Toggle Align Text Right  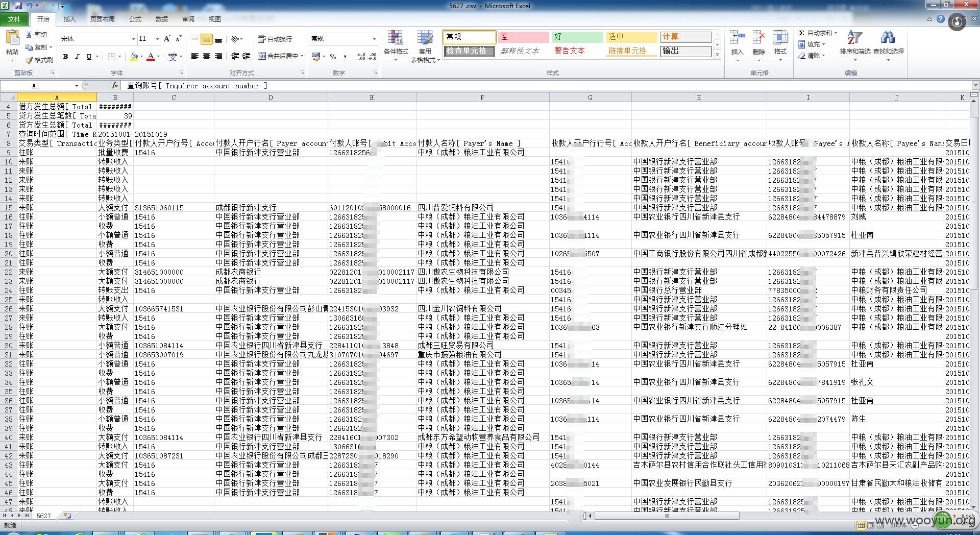(218, 56)
